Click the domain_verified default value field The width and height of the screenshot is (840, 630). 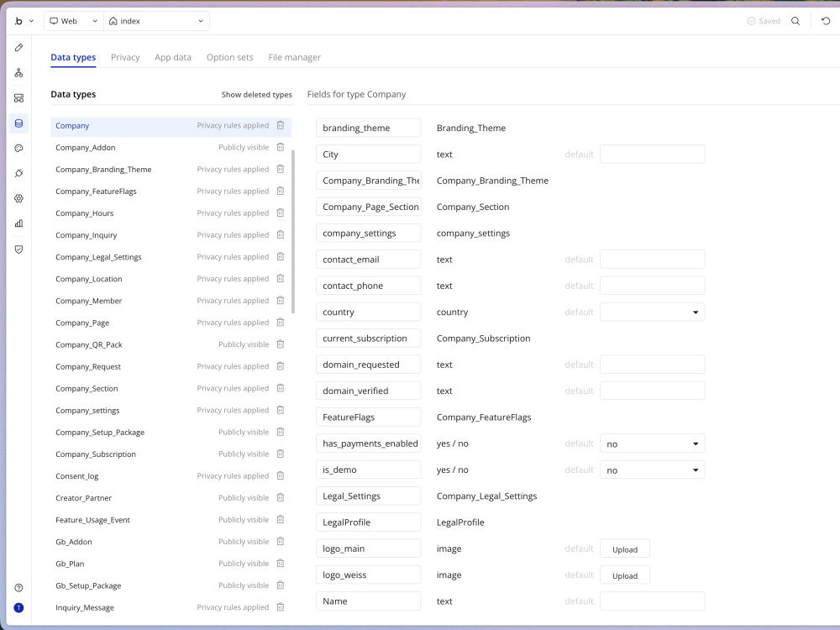coord(652,391)
